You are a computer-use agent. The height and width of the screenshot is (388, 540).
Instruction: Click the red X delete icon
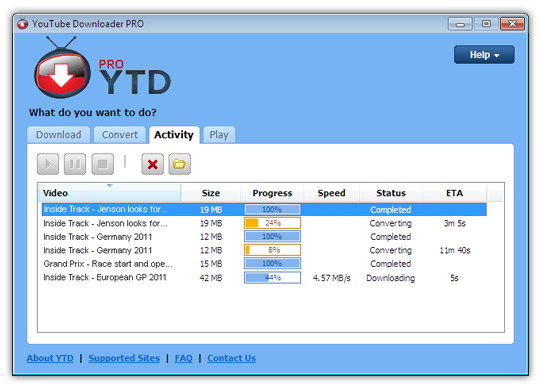153,164
